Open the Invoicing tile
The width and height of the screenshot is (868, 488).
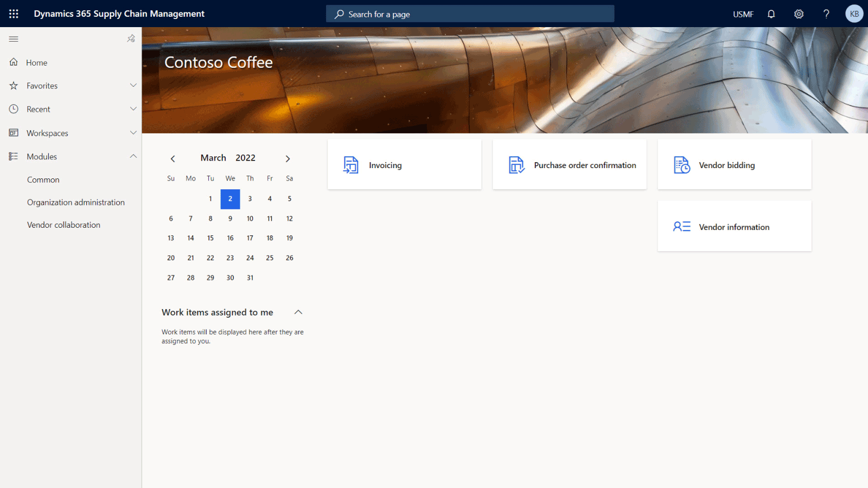(x=404, y=164)
